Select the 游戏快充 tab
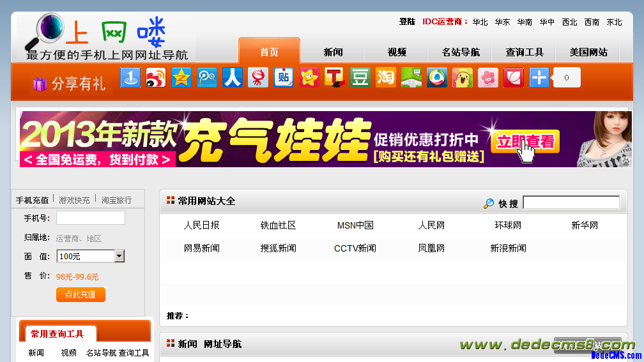 [74, 200]
